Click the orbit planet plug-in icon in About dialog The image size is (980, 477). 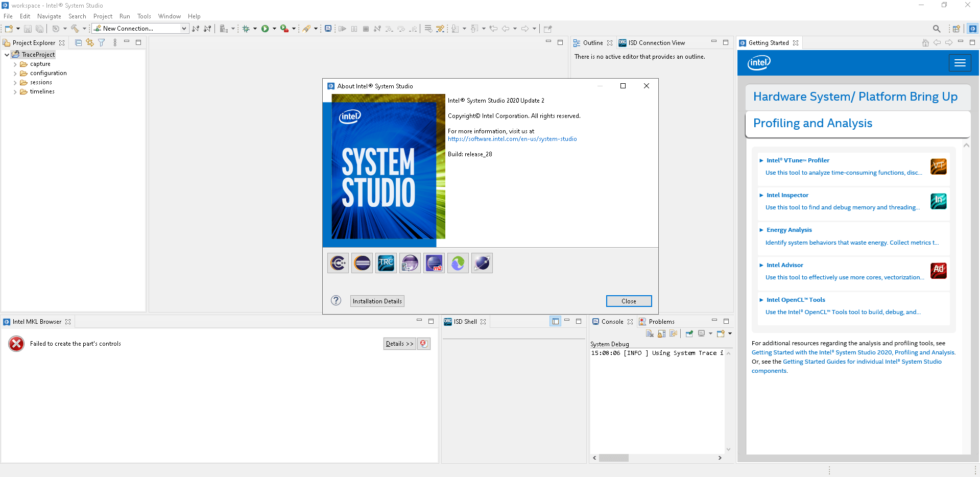point(482,263)
